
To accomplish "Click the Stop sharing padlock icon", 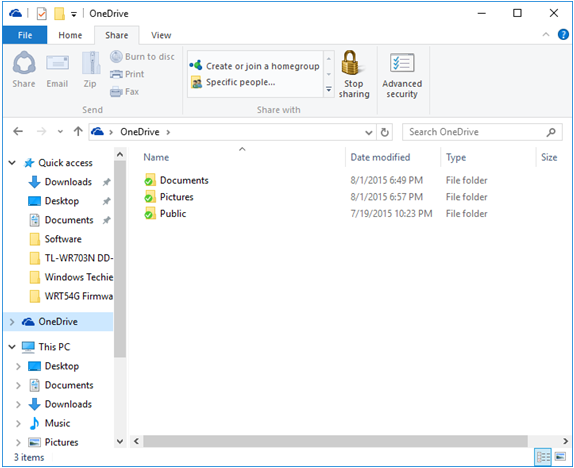I will tap(352, 62).
